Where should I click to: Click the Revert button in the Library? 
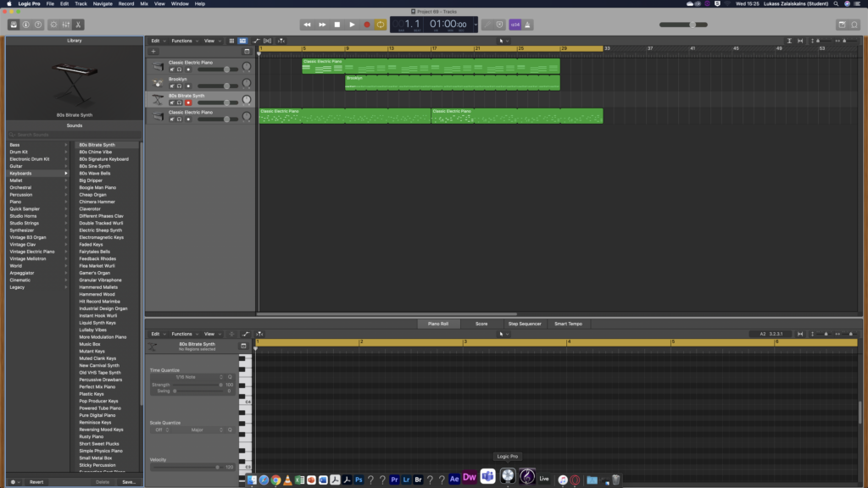point(36,482)
